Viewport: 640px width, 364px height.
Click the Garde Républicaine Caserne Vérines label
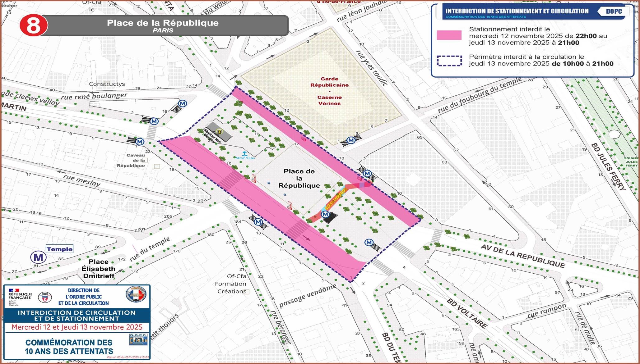[329, 91]
